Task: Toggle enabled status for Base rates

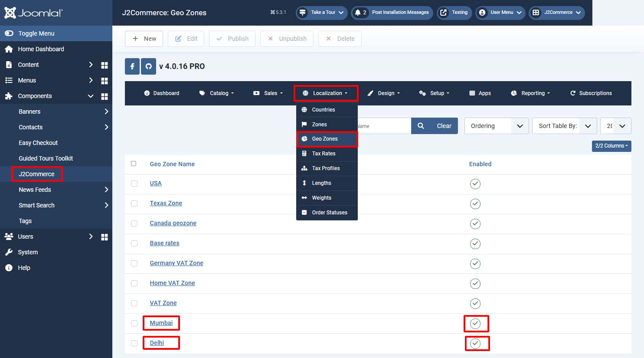Action: coord(475,244)
